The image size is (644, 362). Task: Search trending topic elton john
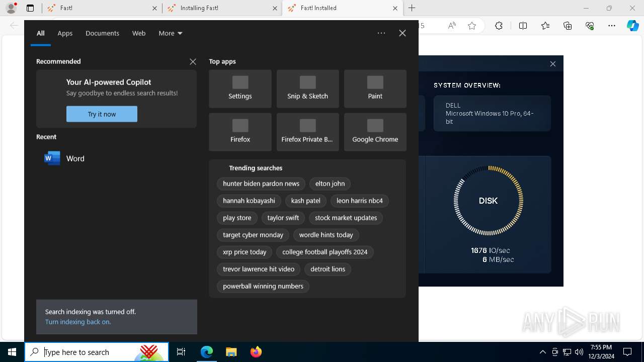[x=330, y=184]
